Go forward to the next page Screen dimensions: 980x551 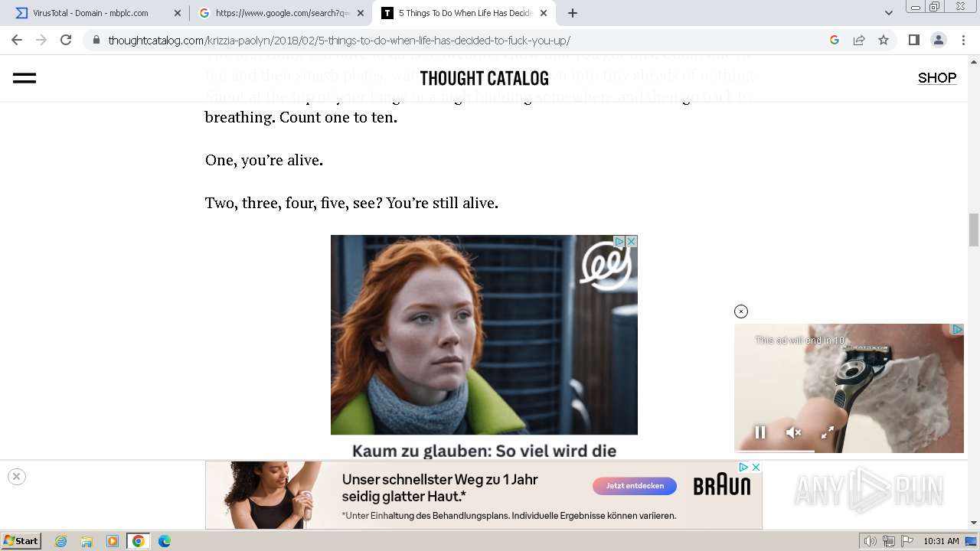pos(41,40)
